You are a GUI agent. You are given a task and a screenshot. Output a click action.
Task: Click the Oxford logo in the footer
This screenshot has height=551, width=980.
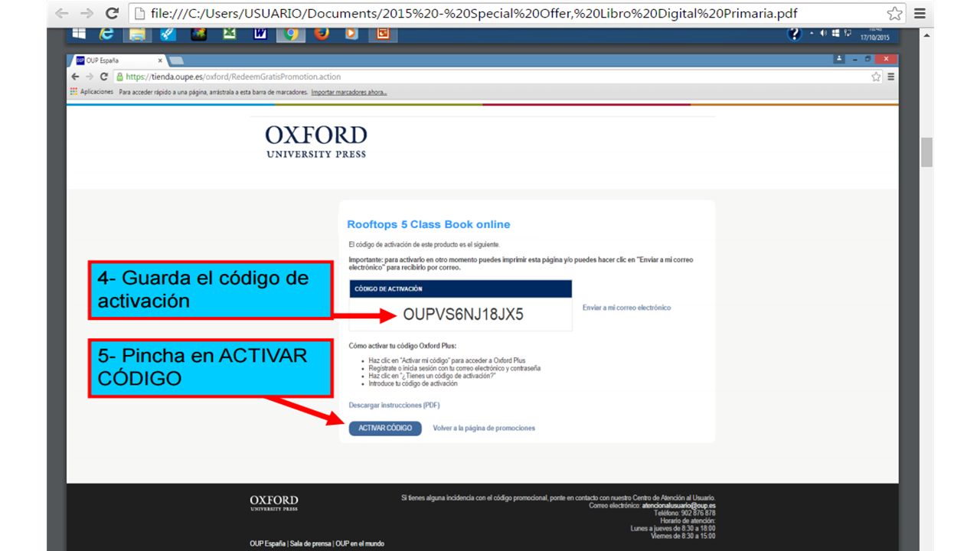274,502
